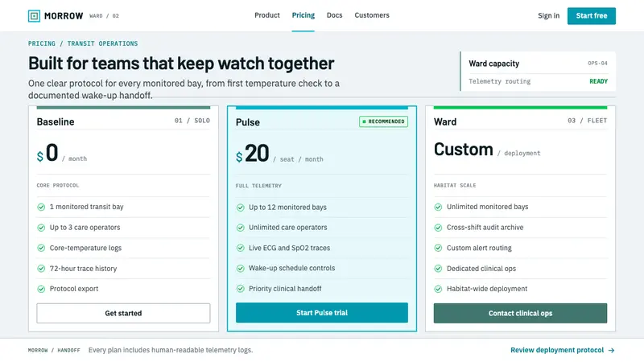644x362 pixels.
Task: Click HABITAT SCALE section label
Action: 455,186
